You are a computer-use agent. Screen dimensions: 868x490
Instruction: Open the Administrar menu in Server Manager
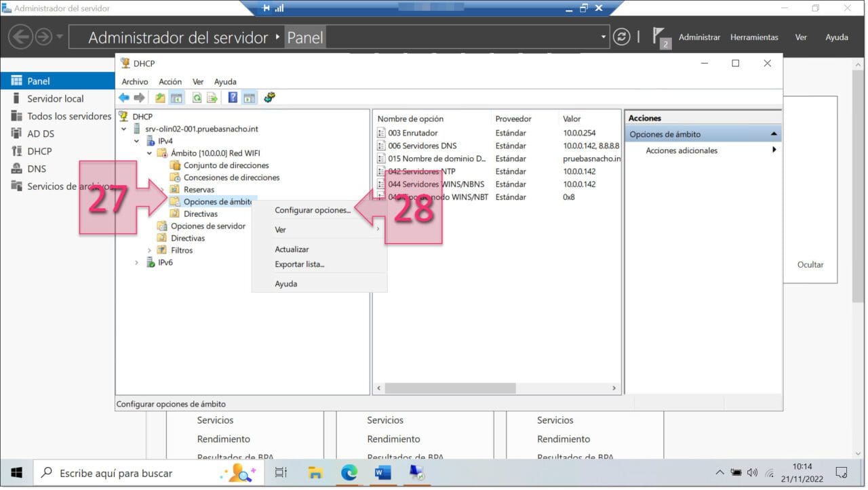click(699, 37)
